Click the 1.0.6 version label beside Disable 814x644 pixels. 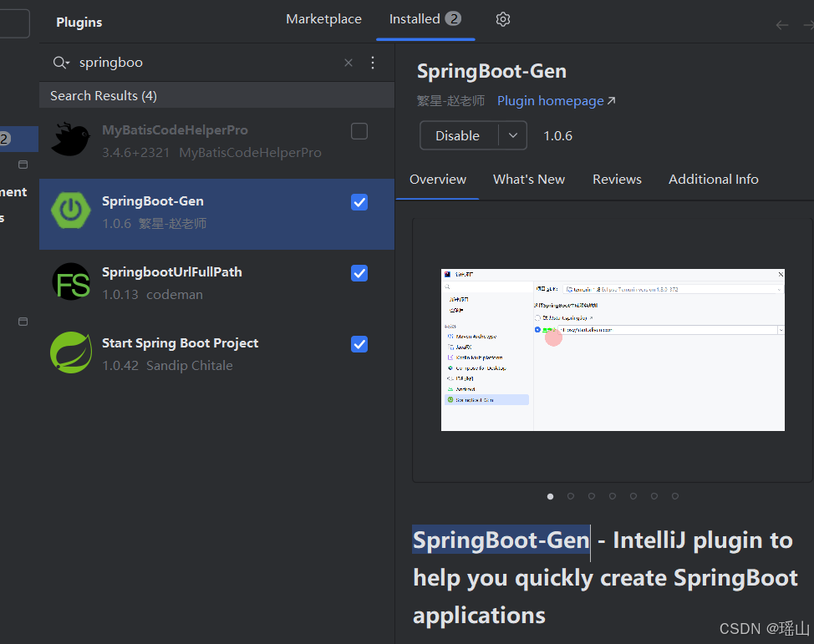[x=557, y=136]
